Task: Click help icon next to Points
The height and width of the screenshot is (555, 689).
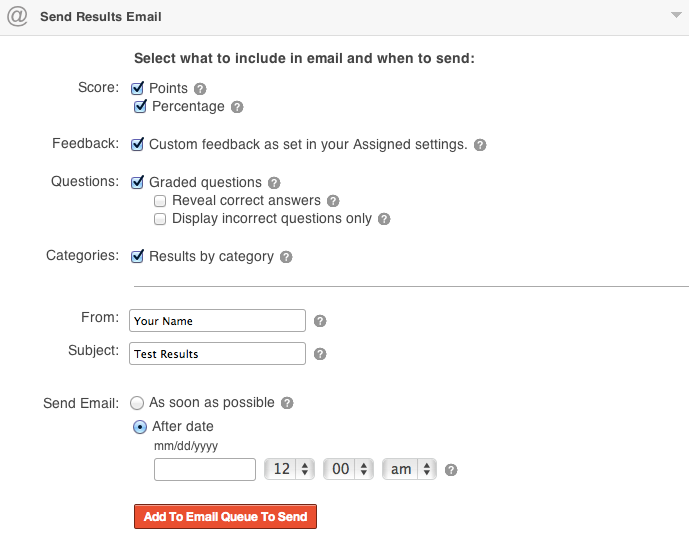Action: [200, 89]
